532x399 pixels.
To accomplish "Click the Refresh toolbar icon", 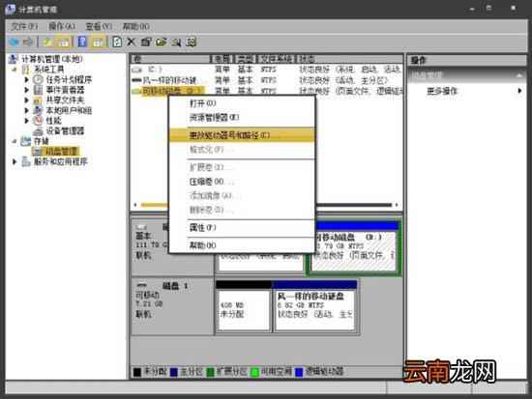I will [x=117, y=43].
